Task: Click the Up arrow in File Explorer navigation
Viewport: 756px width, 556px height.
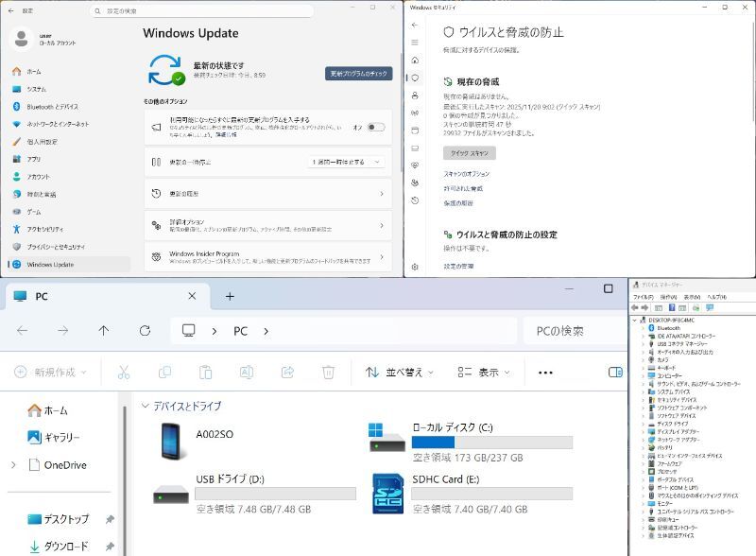Action: [104, 331]
